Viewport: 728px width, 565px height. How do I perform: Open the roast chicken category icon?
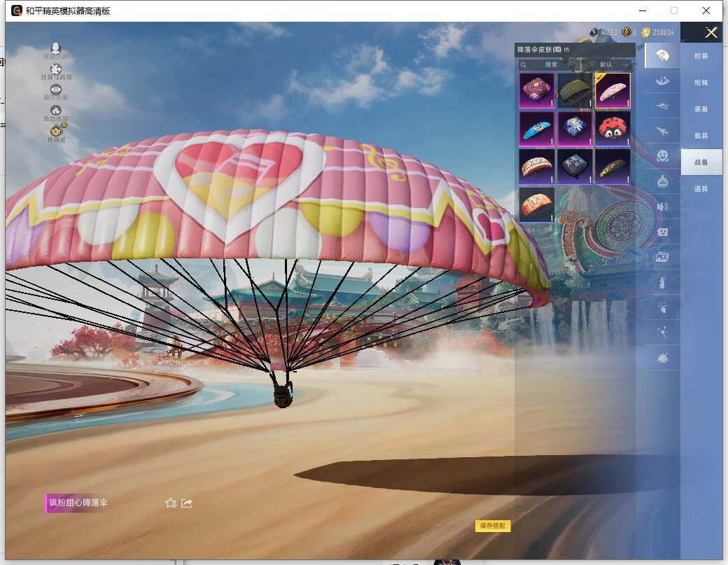click(662, 358)
